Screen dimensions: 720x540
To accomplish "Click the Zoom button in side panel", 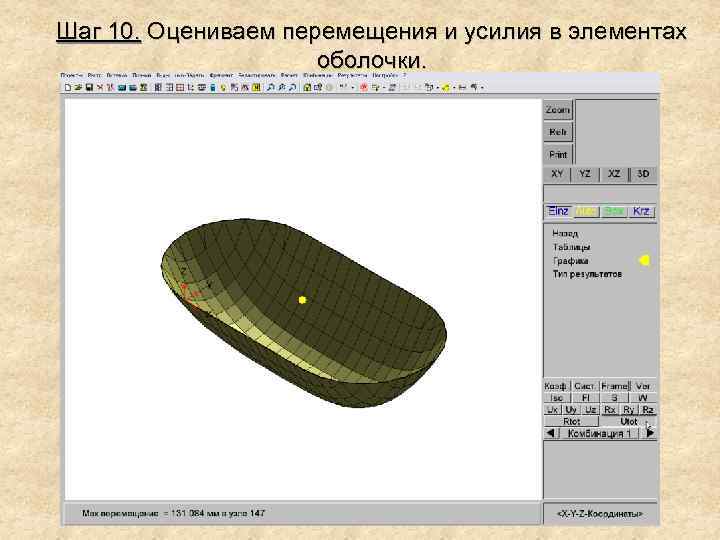I will tap(558, 110).
